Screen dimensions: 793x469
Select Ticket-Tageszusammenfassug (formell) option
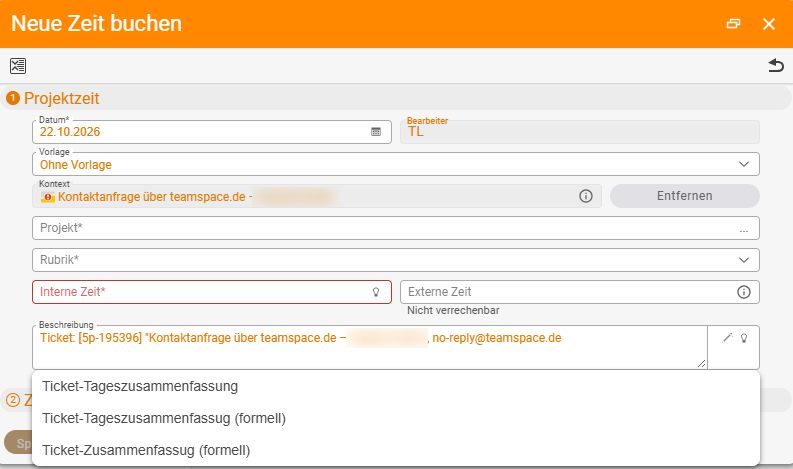[x=395, y=418]
